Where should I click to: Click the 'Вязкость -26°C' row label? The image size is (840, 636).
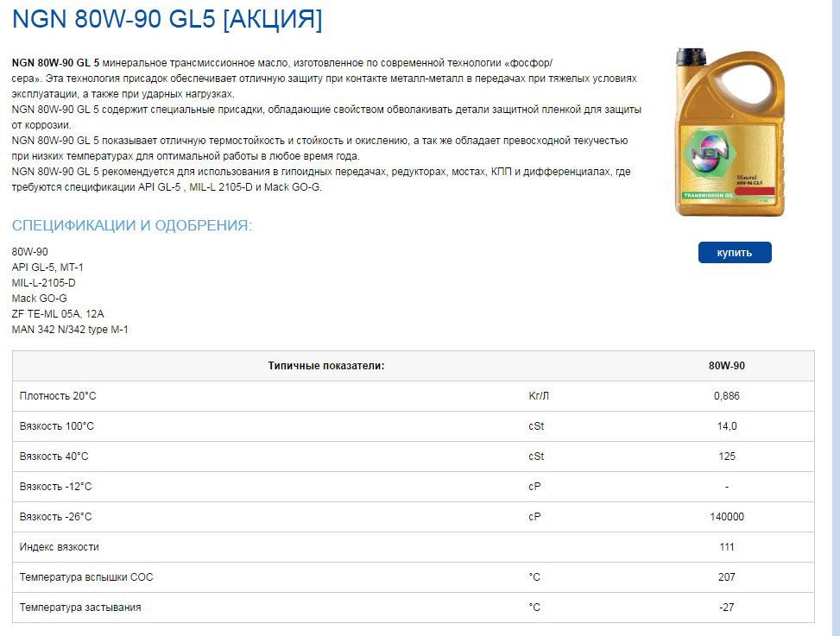(56, 517)
